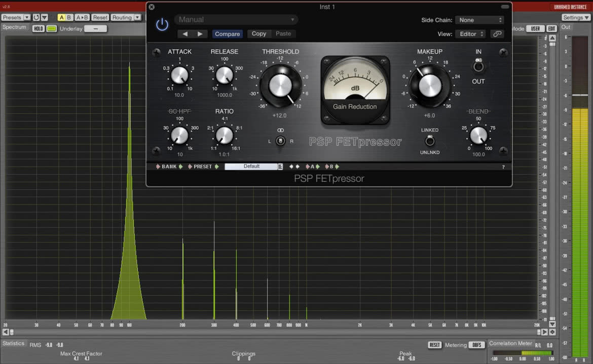The width and height of the screenshot is (593, 364).
Task: Switch to the A state in A/B selector
Action: click(x=61, y=17)
